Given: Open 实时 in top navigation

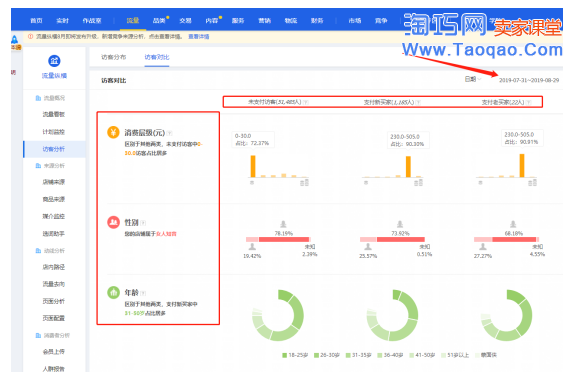Looking at the screenshot, I should coord(63,21).
